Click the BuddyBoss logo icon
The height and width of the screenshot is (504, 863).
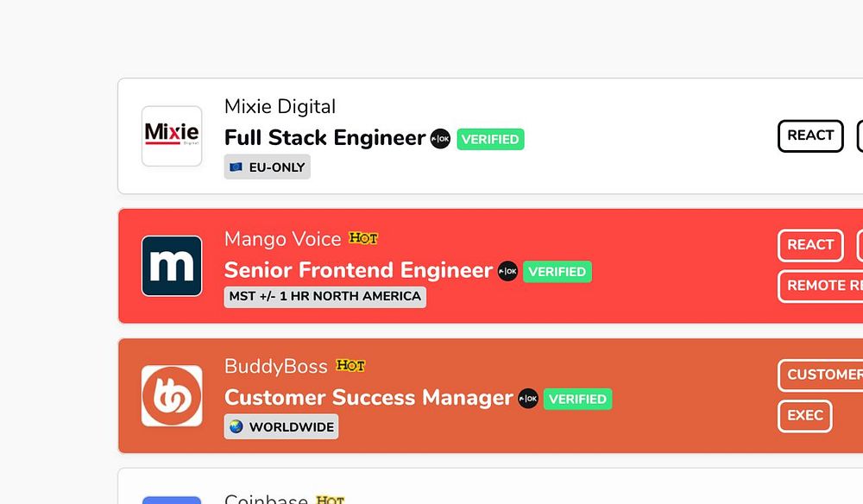click(172, 395)
